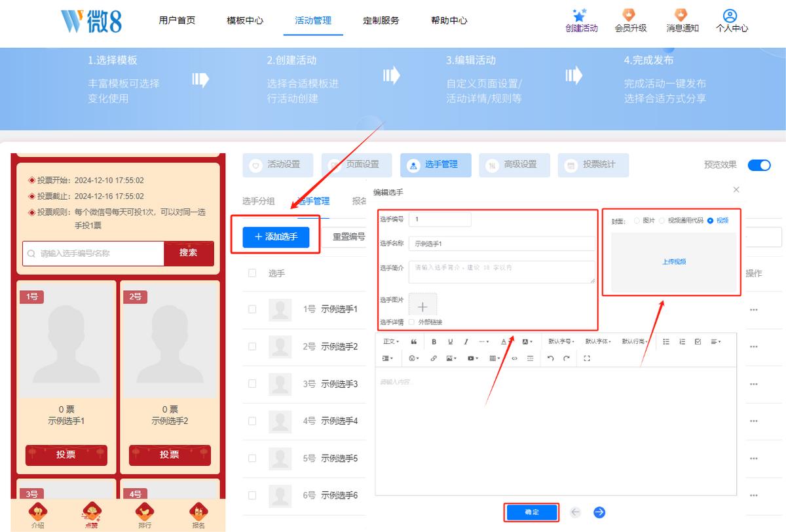786x532 pixels.
Task: Open the insert table dropdown
Action: (x=495, y=358)
